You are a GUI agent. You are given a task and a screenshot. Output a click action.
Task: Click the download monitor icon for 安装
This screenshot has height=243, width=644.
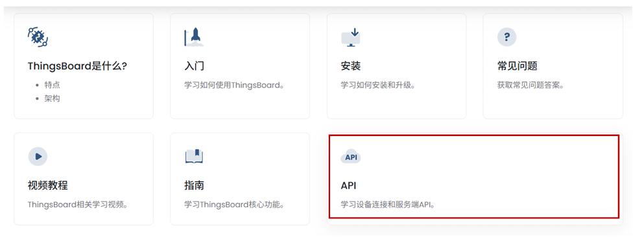[351, 38]
